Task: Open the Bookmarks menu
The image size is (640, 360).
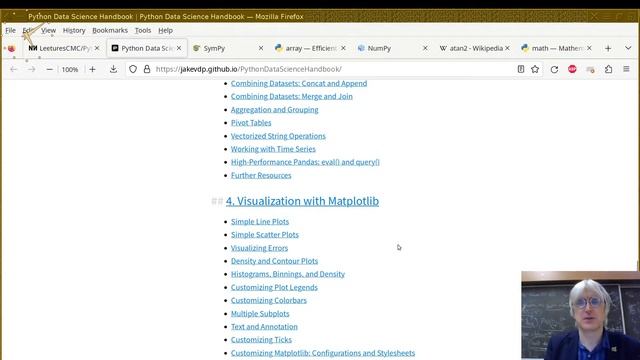Action: click(110, 30)
